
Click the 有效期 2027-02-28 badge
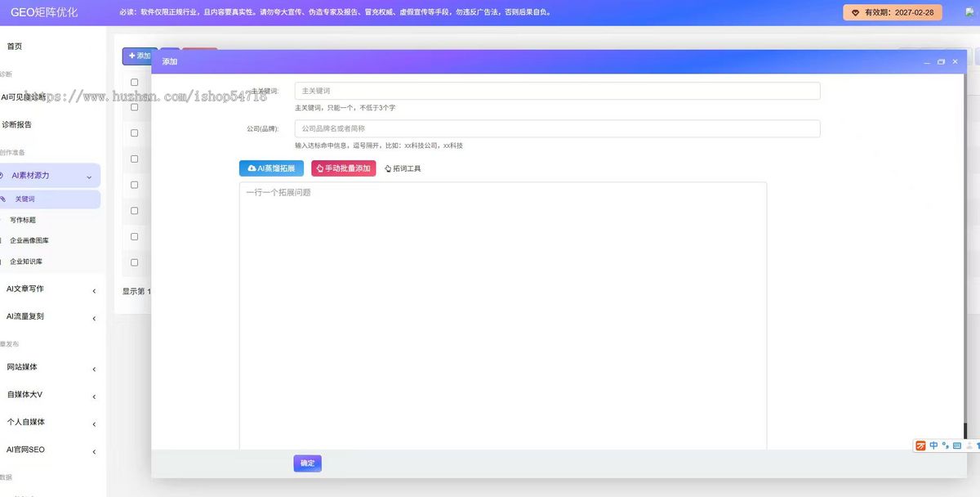(x=893, y=13)
